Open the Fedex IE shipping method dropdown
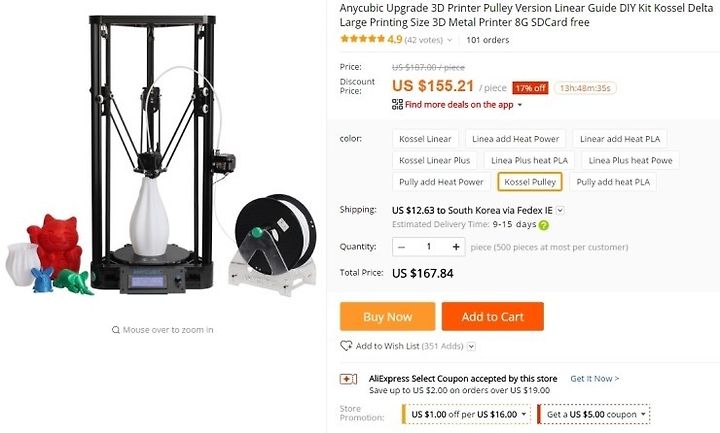This screenshot has height=433, width=720. pos(560,210)
